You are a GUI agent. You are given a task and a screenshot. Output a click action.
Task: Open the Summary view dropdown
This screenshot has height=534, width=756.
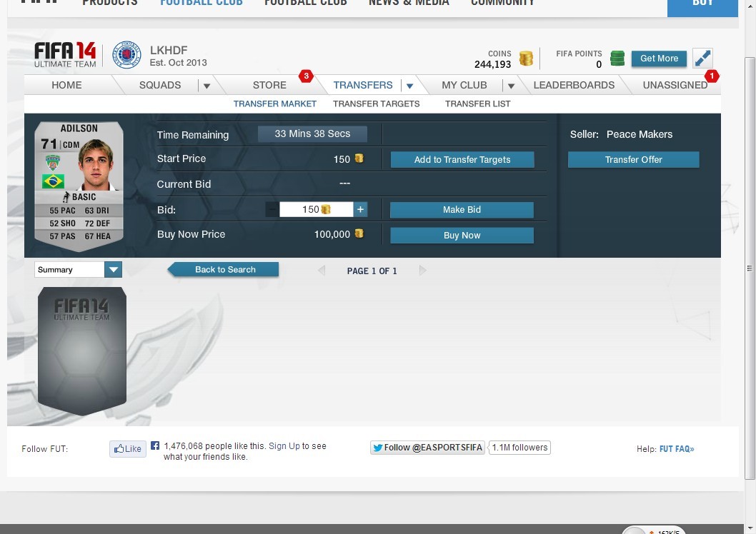point(78,270)
